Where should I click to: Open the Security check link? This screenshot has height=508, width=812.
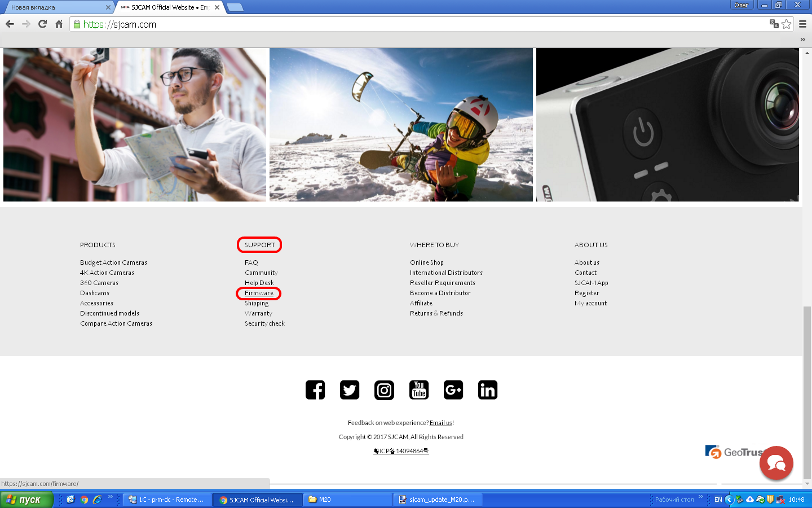point(264,323)
